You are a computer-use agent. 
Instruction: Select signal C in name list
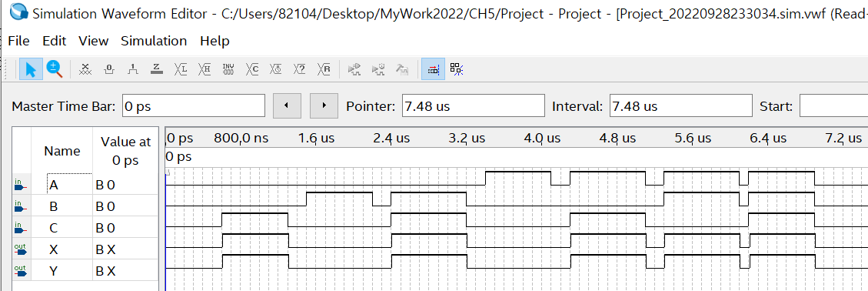(x=54, y=228)
